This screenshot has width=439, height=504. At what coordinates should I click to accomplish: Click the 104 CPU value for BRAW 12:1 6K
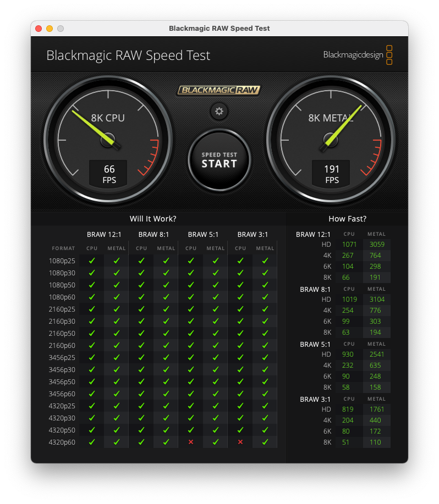click(x=348, y=267)
